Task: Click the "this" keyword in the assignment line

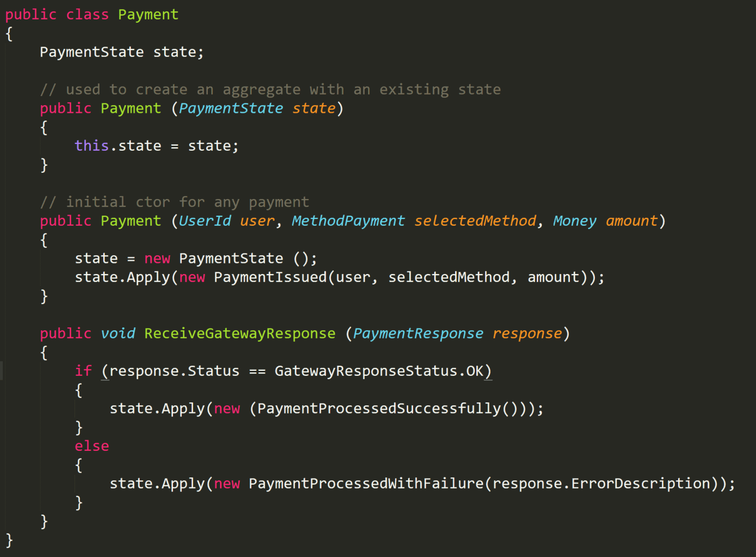Action: tap(92, 146)
